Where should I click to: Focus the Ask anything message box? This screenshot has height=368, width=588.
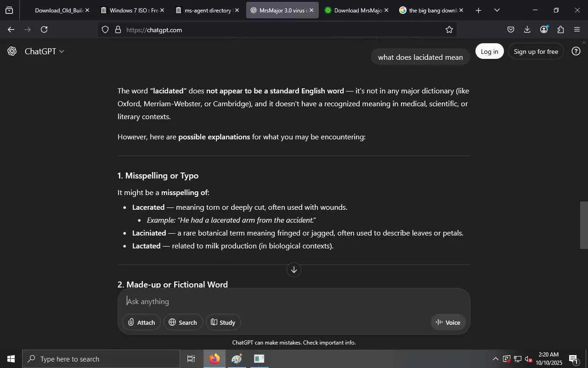point(294,302)
